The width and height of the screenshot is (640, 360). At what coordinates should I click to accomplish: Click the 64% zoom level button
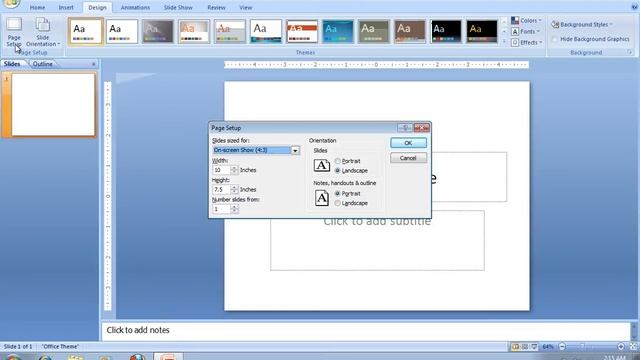coord(548,347)
